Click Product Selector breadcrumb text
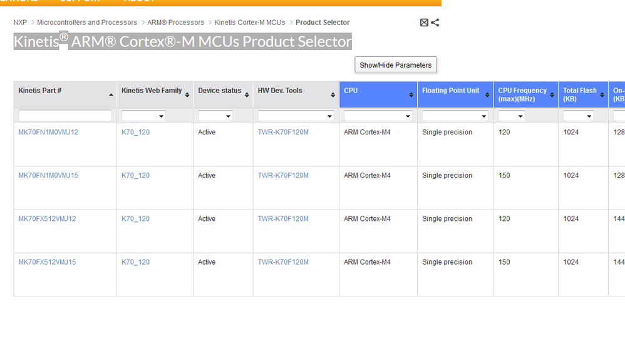The image size is (625, 364). tap(323, 23)
